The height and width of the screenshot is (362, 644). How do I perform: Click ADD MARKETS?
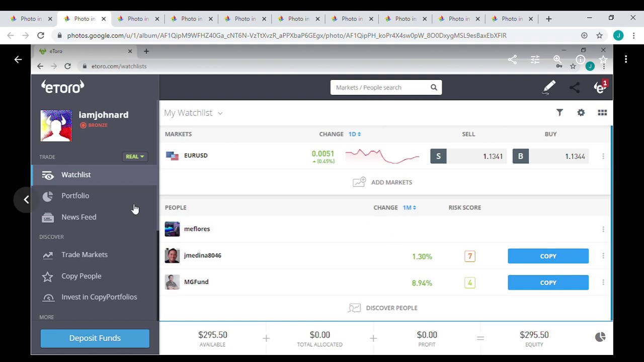[382, 182]
